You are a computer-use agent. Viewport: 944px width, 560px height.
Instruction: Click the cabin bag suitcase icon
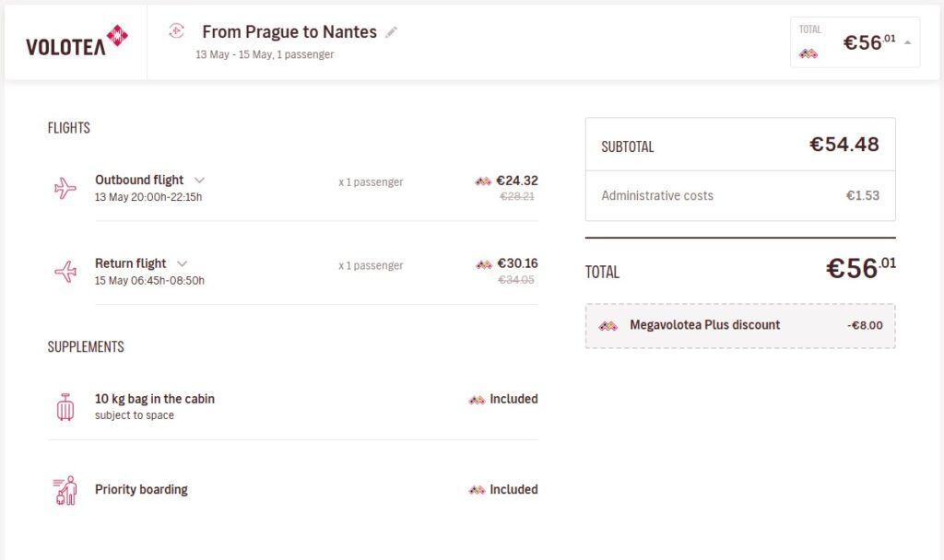(65, 406)
